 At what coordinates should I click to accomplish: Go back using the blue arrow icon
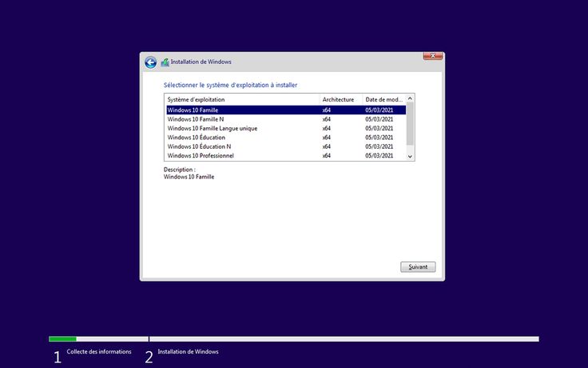(x=150, y=62)
